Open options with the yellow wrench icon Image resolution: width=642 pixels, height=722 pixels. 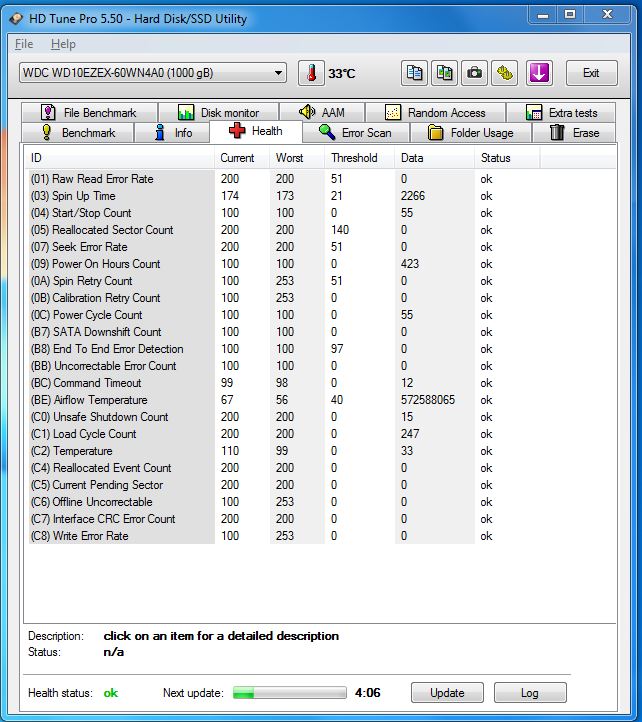[504, 73]
